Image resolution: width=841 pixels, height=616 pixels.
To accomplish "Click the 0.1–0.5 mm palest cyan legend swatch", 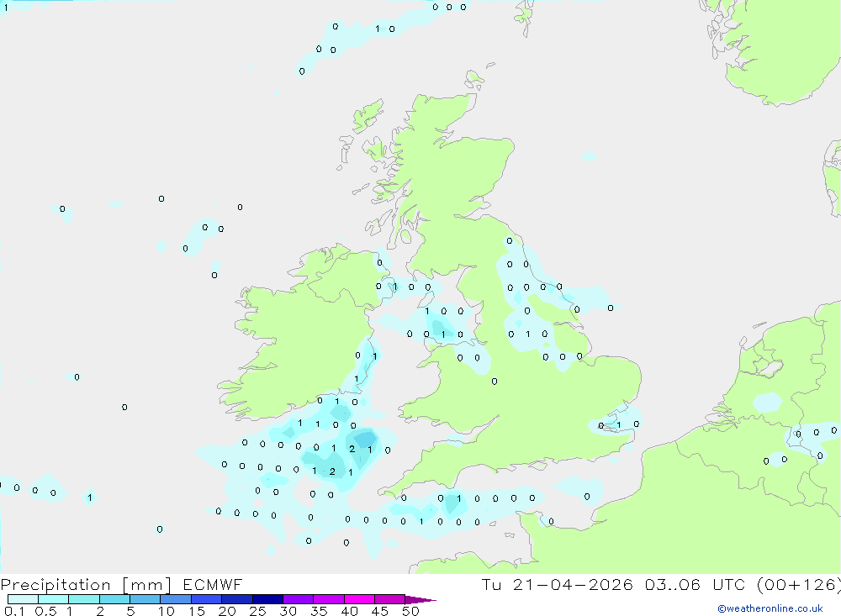I will (23, 599).
